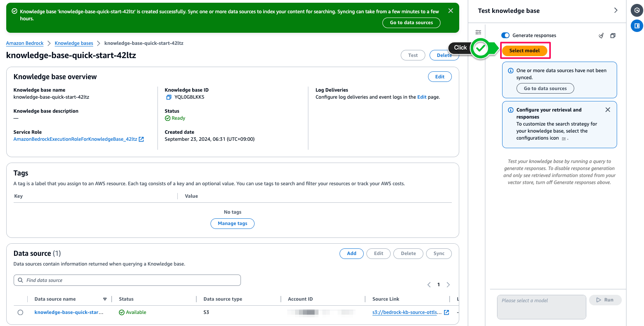Collapse the Test knowledge base panel
This screenshot has height=326, width=644.
click(x=616, y=11)
